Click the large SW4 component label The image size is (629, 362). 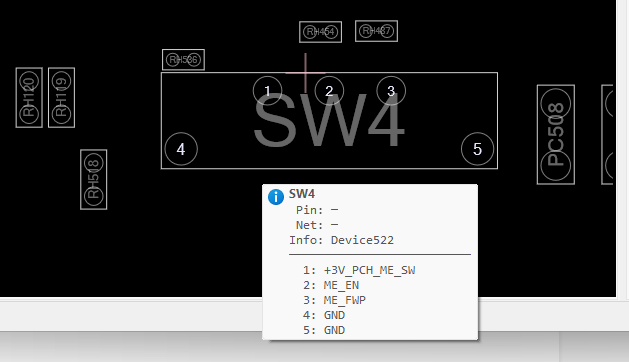(x=329, y=120)
